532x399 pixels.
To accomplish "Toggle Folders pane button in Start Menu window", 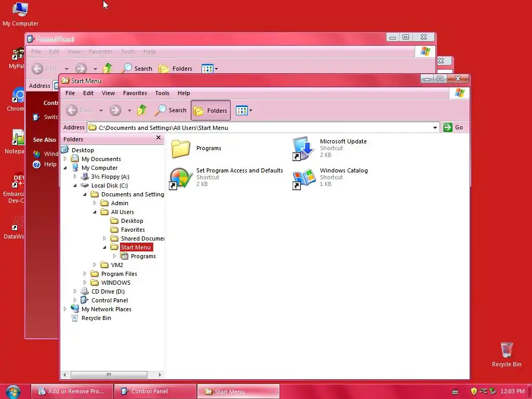I will 211,110.
